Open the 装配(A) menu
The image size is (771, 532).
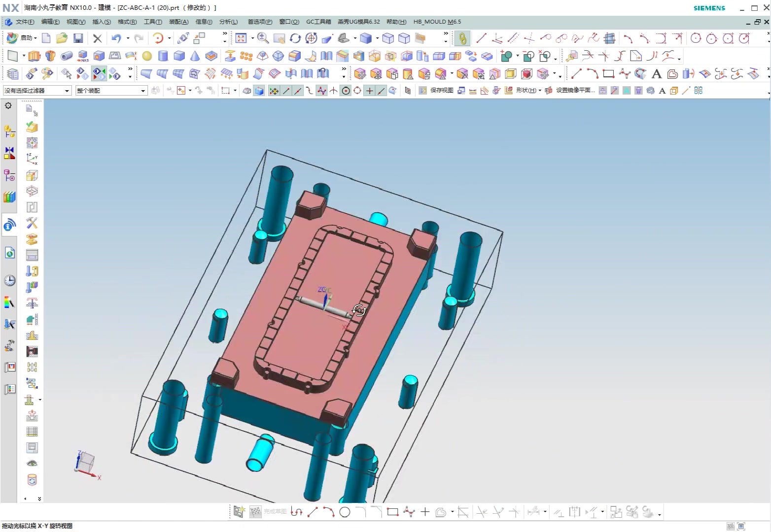click(x=178, y=22)
